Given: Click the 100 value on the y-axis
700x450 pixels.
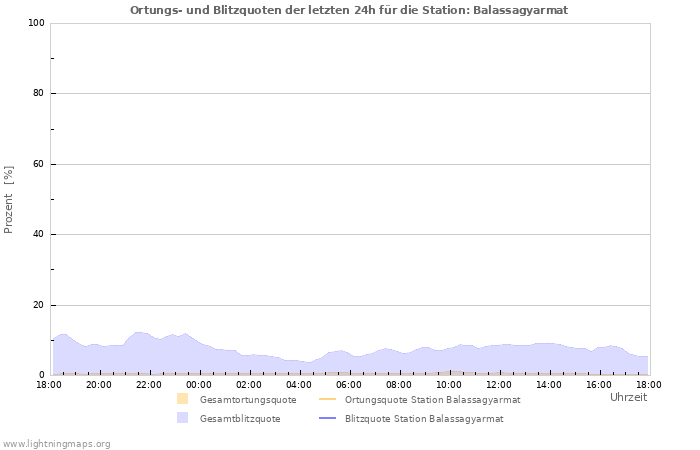Looking at the screenshot, I should pos(36,23).
